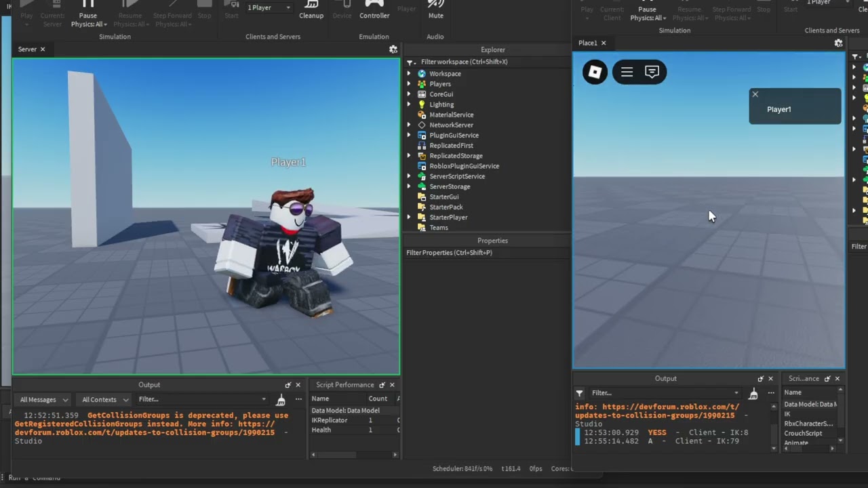
Task: Close the client Output panel
Action: (x=770, y=379)
